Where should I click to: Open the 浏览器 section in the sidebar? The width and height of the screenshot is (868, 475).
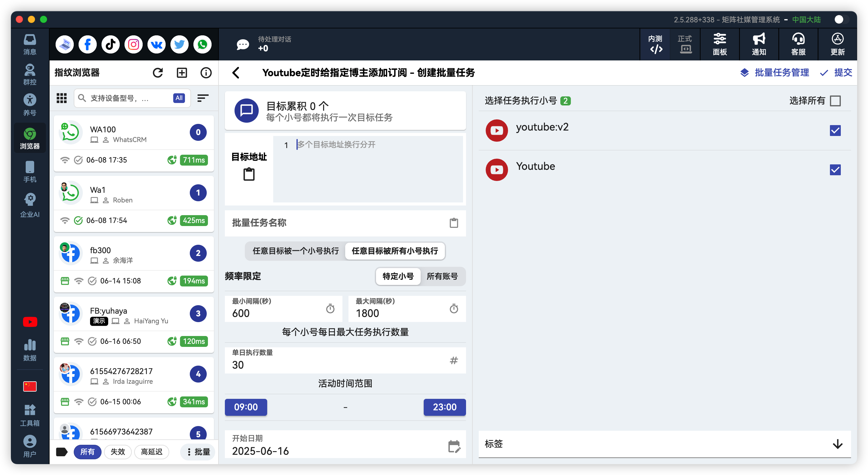(30, 138)
